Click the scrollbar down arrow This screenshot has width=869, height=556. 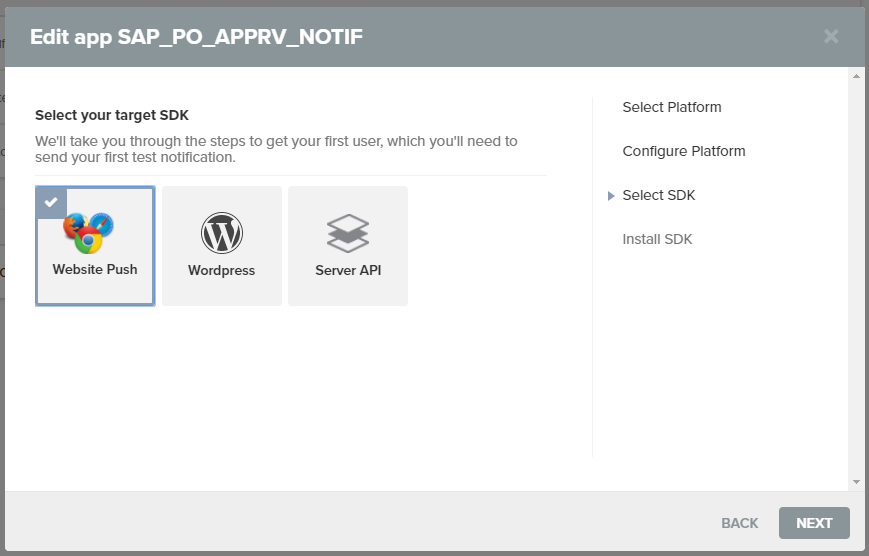click(856, 482)
